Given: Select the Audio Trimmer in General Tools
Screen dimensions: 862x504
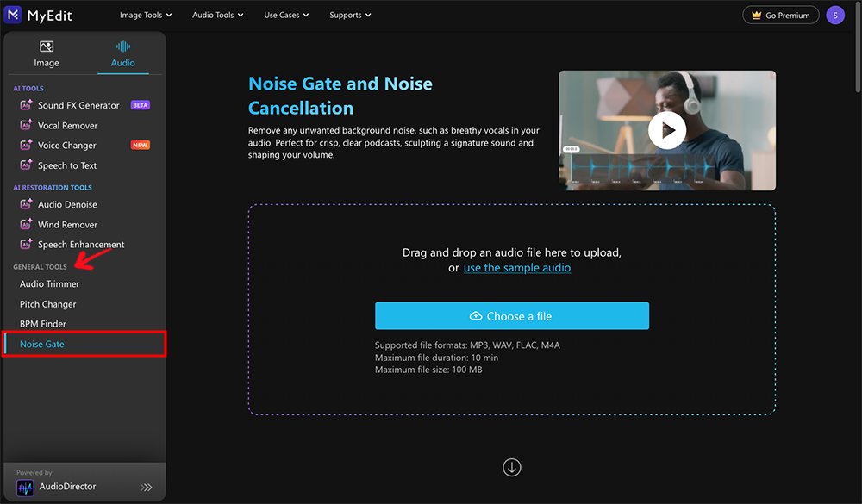Looking at the screenshot, I should (x=51, y=283).
